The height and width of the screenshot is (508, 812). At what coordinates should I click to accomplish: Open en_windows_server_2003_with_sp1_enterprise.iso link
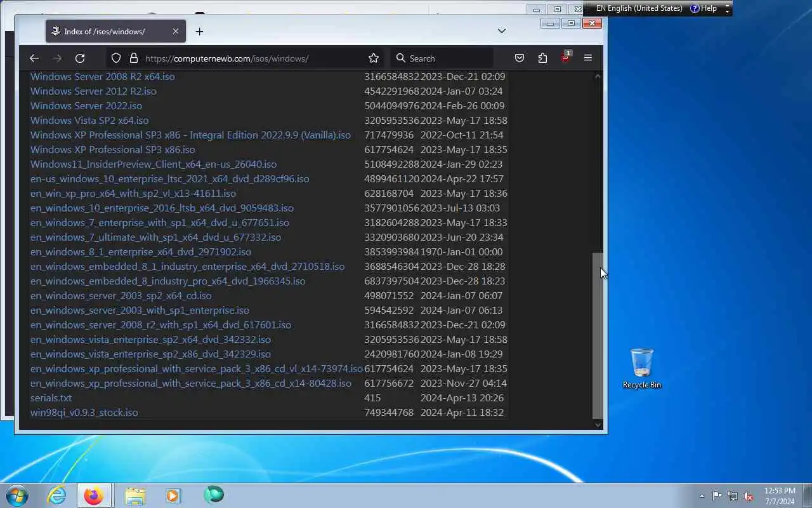point(140,310)
